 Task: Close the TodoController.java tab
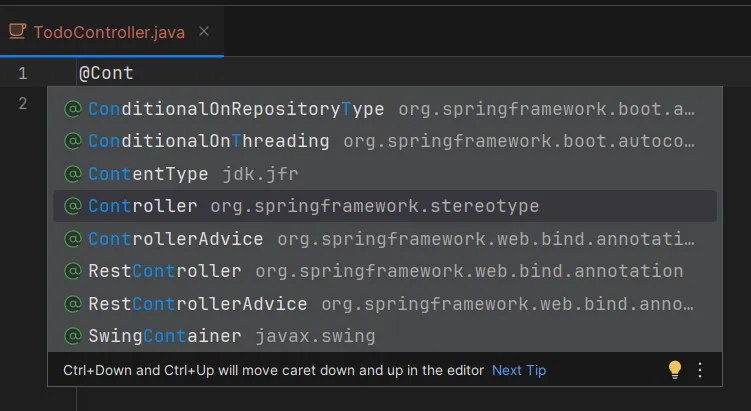tap(204, 32)
